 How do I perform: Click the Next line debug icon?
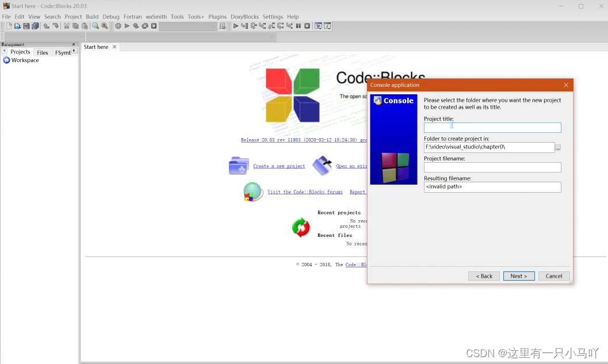coord(253,26)
